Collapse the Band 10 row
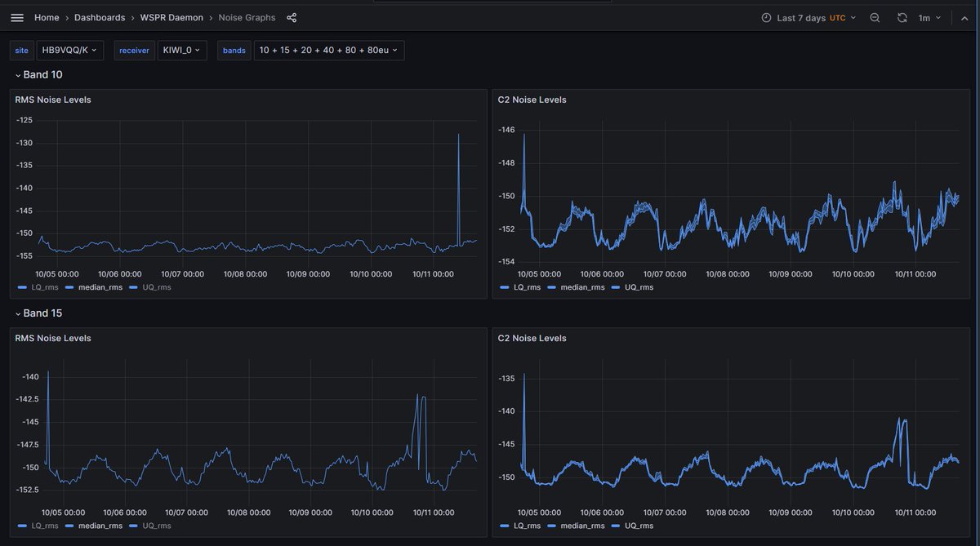 [38, 74]
